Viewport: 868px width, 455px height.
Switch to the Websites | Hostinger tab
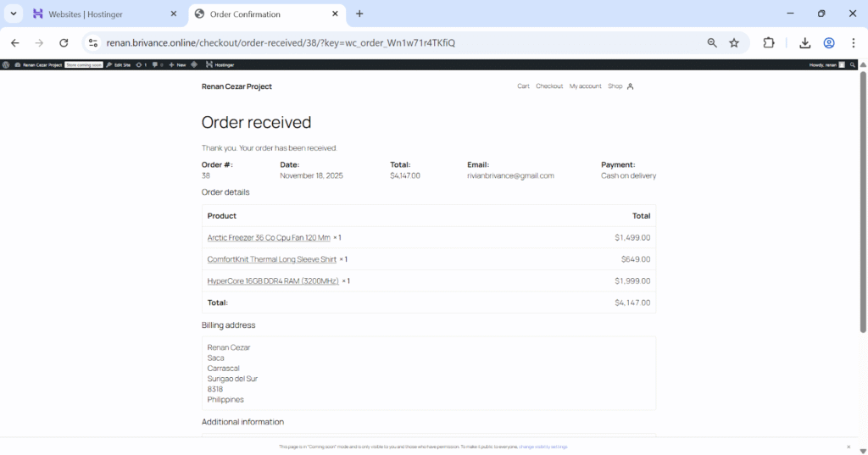click(x=102, y=14)
